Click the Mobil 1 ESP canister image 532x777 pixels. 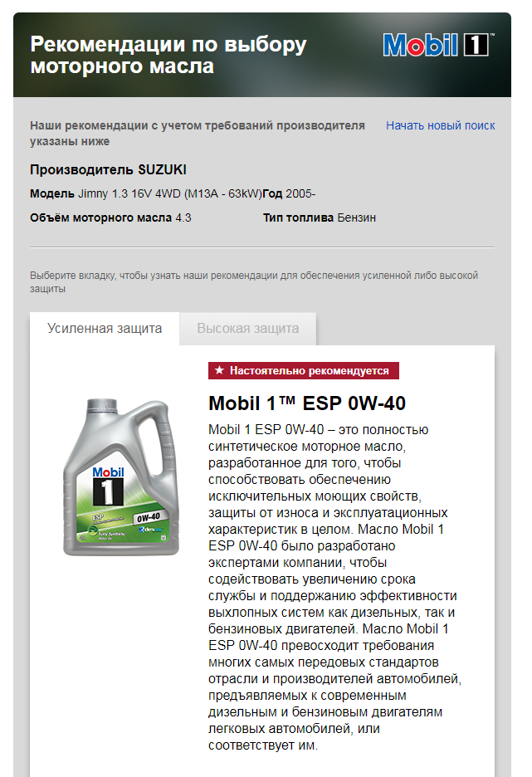[121, 476]
